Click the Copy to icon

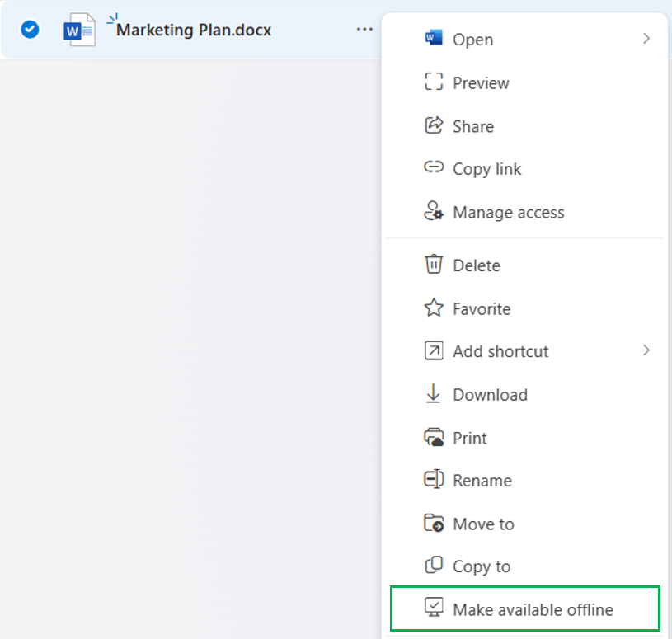(x=434, y=566)
